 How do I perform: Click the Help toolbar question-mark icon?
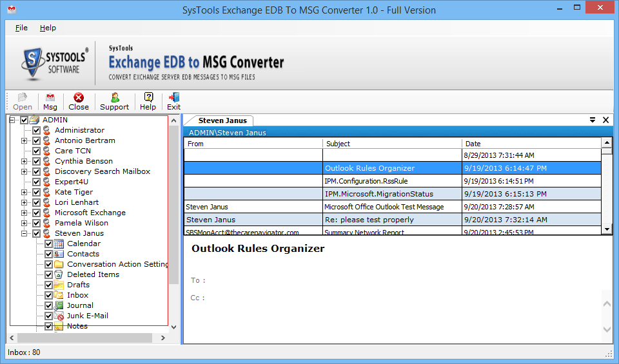click(x=148, y=97)
